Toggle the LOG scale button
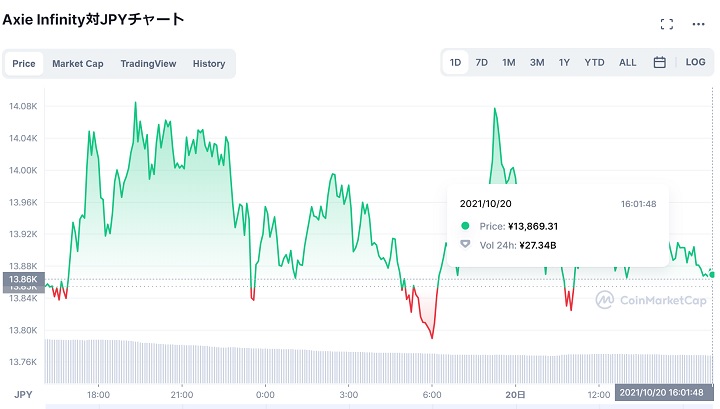 tap(695, 62)
